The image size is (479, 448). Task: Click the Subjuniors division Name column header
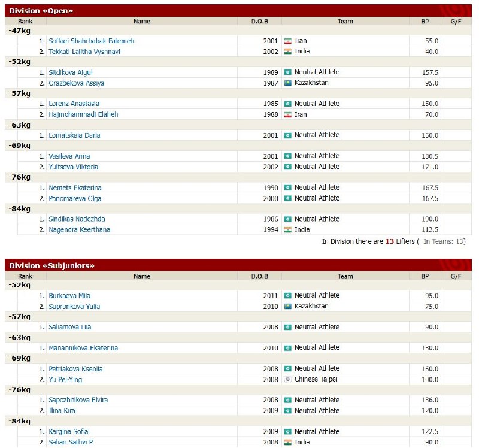[x=142, y=276]
